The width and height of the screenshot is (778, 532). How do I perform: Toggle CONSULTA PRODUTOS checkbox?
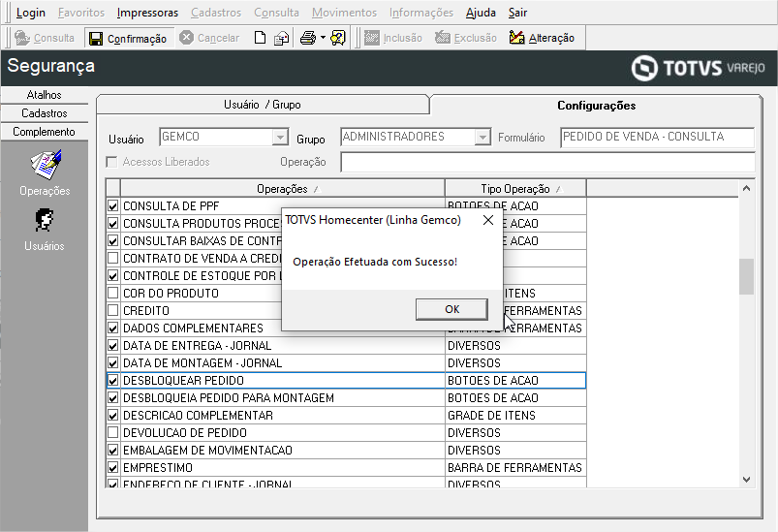113,223
